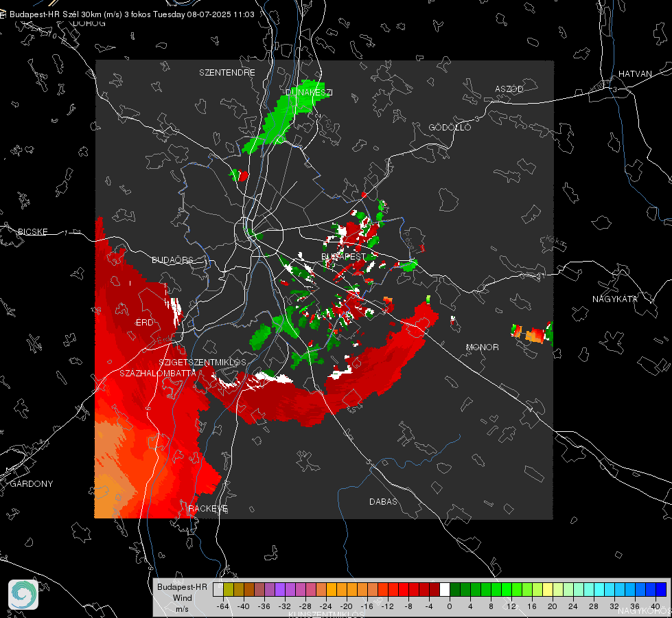
Task: Click the large ÉRD city label
Action: 144,323
